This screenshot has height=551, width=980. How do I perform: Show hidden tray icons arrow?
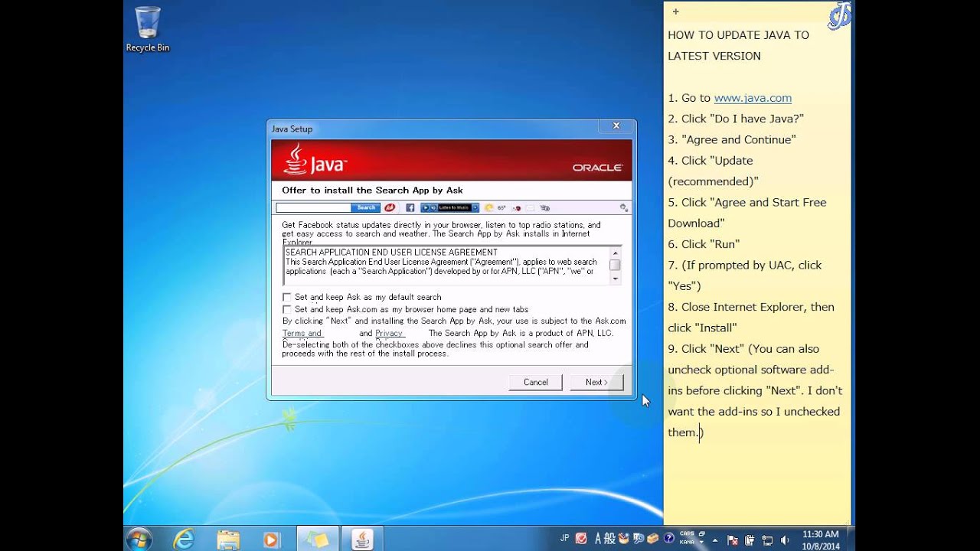[715, 540]
